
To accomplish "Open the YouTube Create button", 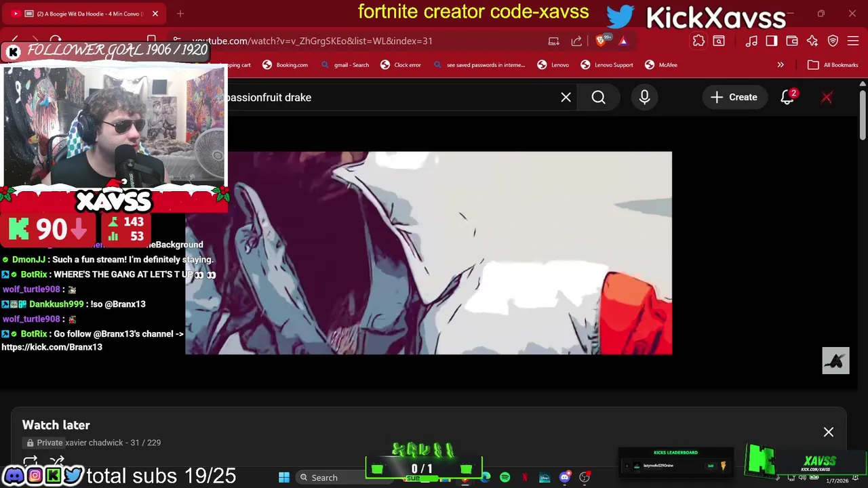I will [x=734, y=98].
